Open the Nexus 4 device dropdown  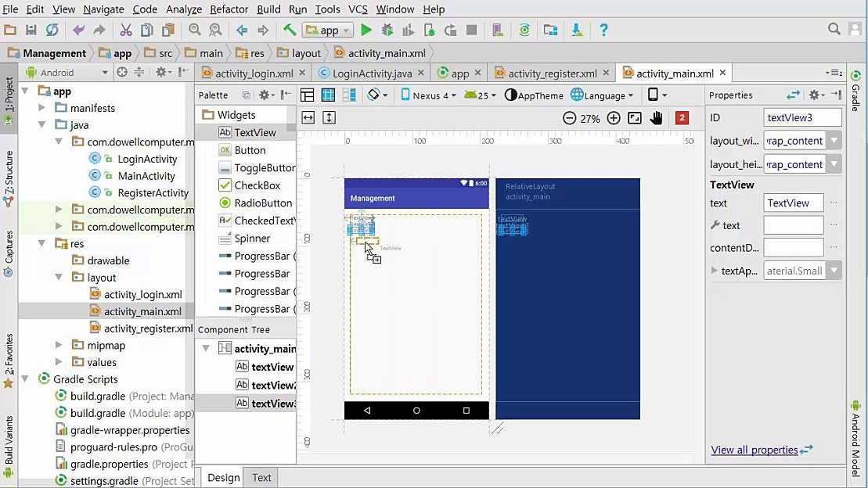(428, 95)
